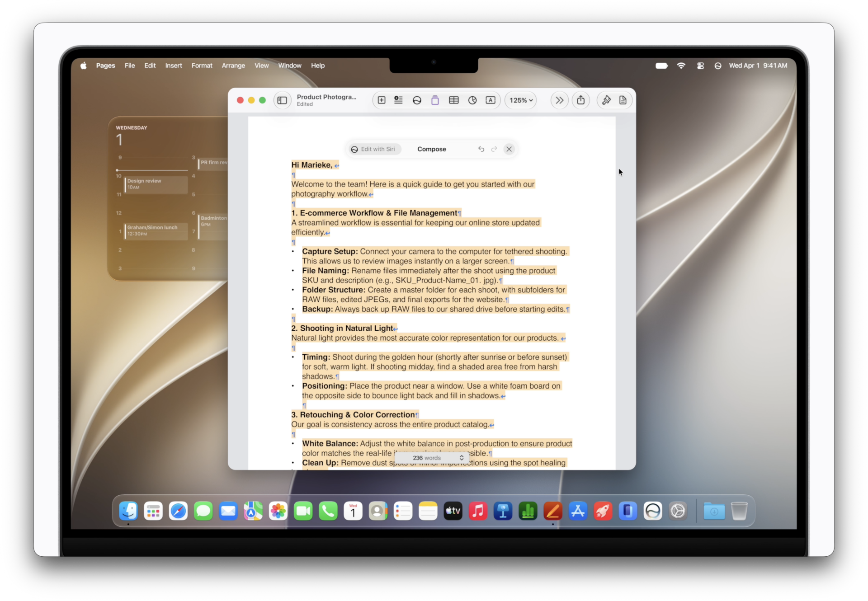Click heading '2. Shooting in Natural Light'

342,328
